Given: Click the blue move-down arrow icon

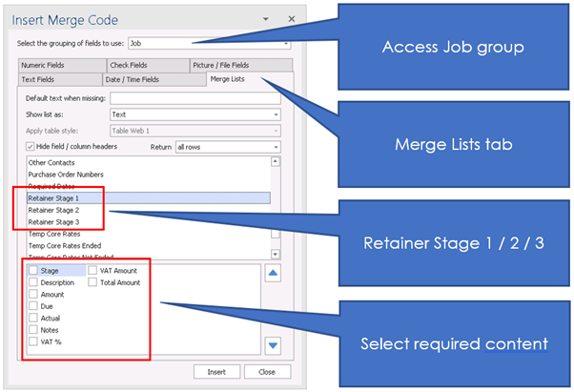Looking at the screenshot, I should click(x=273, y=345).
